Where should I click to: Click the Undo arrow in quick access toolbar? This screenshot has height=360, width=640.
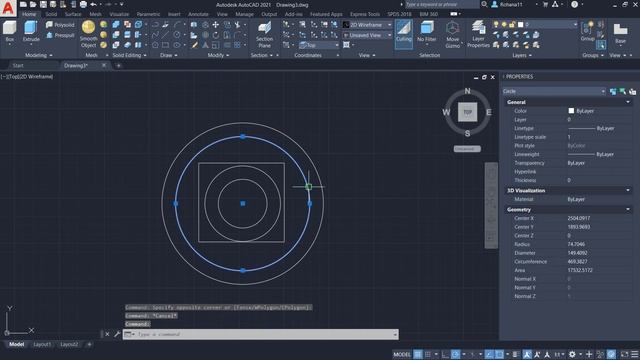94,4
